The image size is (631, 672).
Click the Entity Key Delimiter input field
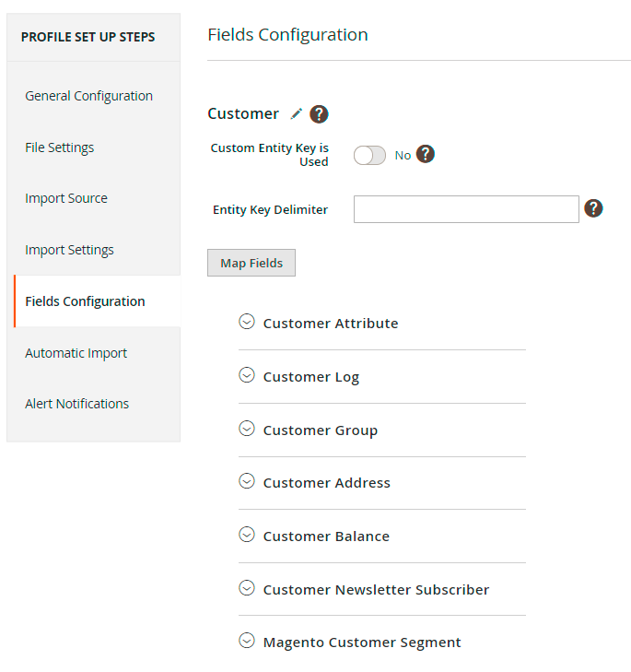click(465, 209)
